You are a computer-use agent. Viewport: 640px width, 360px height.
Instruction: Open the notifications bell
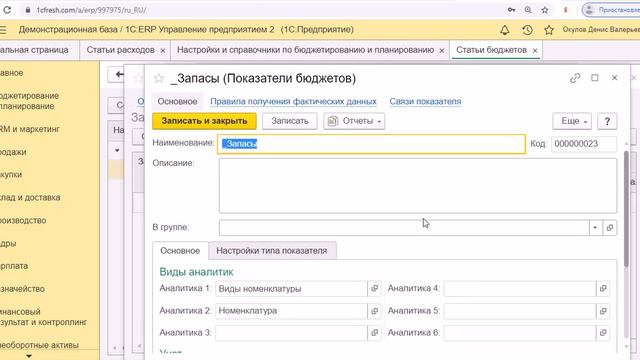(x=505, y=30)
